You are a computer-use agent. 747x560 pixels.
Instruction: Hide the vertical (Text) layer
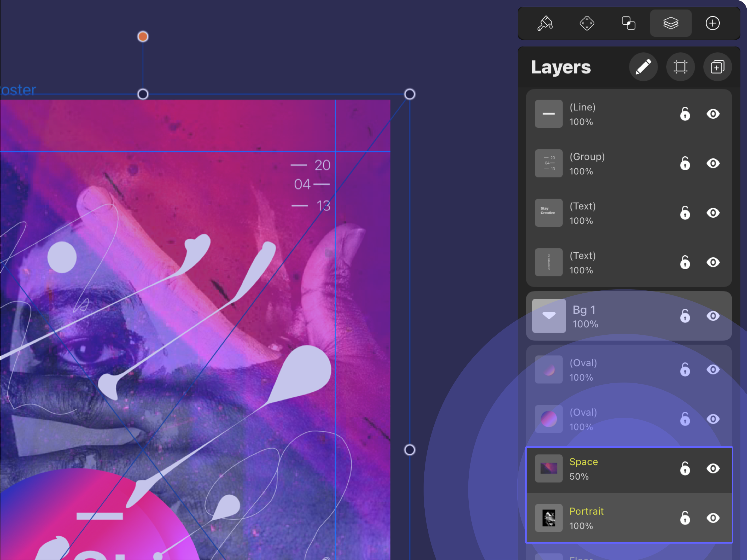(x=713, y=262)
